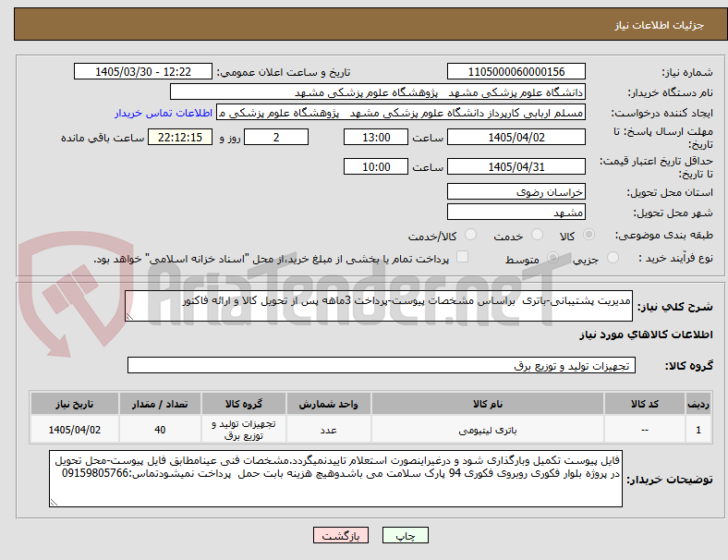Click the price validity date 1405/04/31 field

[x=516, y=166]
